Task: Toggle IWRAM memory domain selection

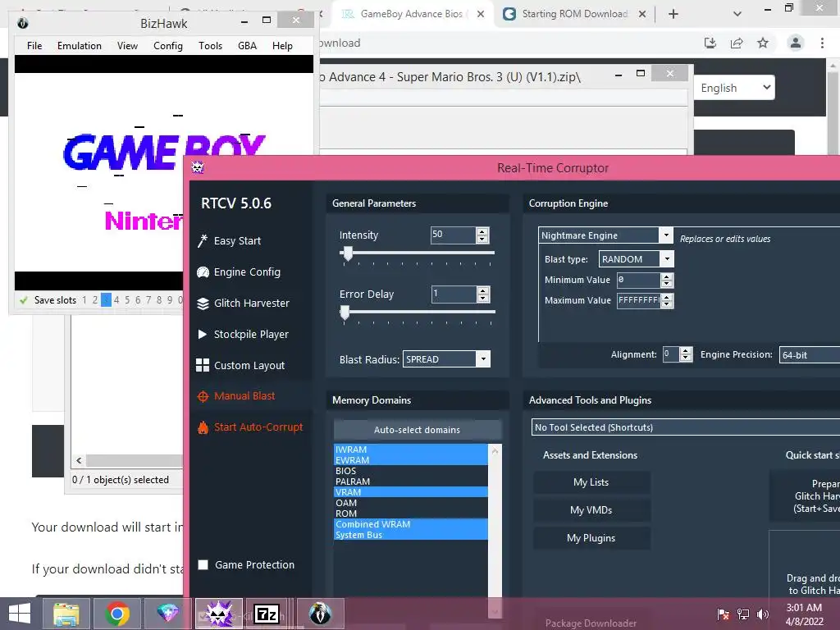Action: click(x=410, y=449)
